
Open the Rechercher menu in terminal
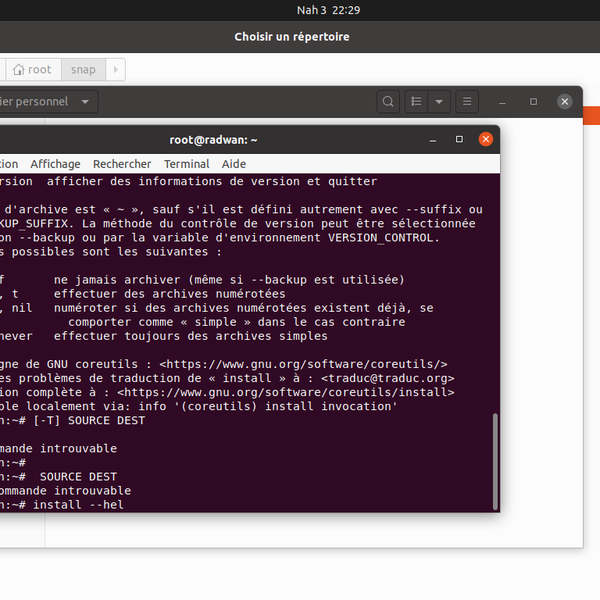pos(122,164)
